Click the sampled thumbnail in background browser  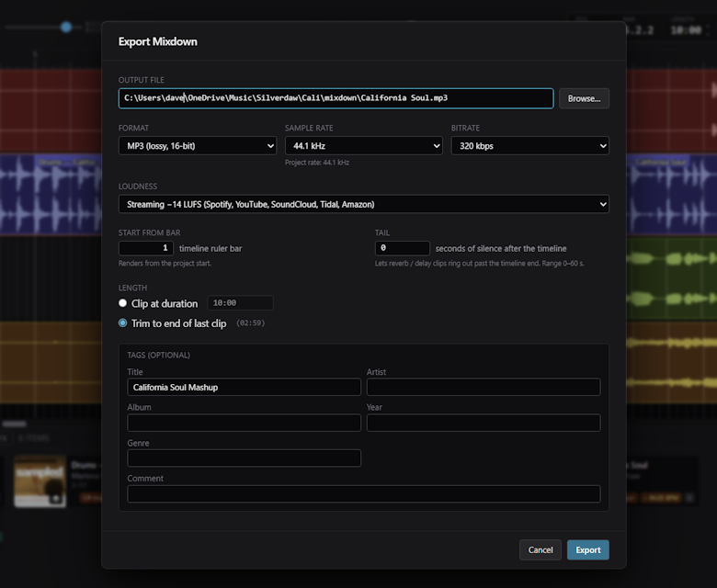pos(40,481)
